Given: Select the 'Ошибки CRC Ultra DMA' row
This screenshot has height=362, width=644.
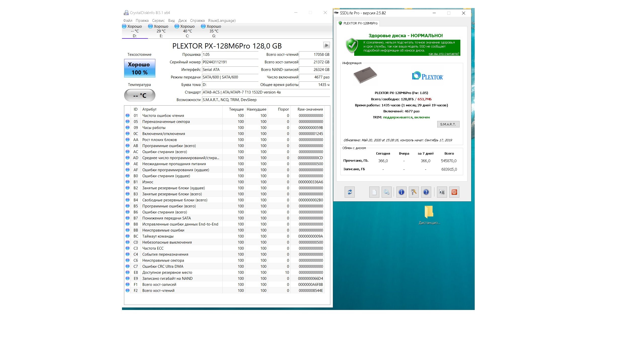Looking at the screenshot, I should 225,266.
